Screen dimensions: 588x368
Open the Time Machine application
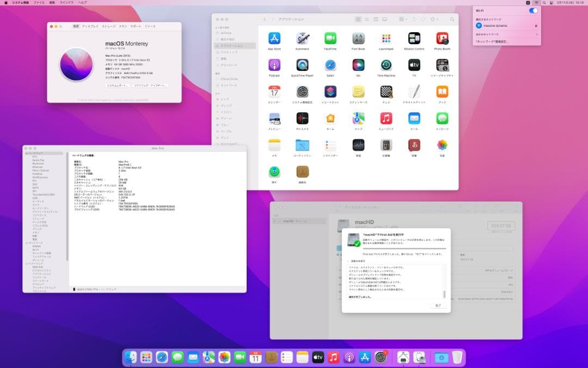386,65
